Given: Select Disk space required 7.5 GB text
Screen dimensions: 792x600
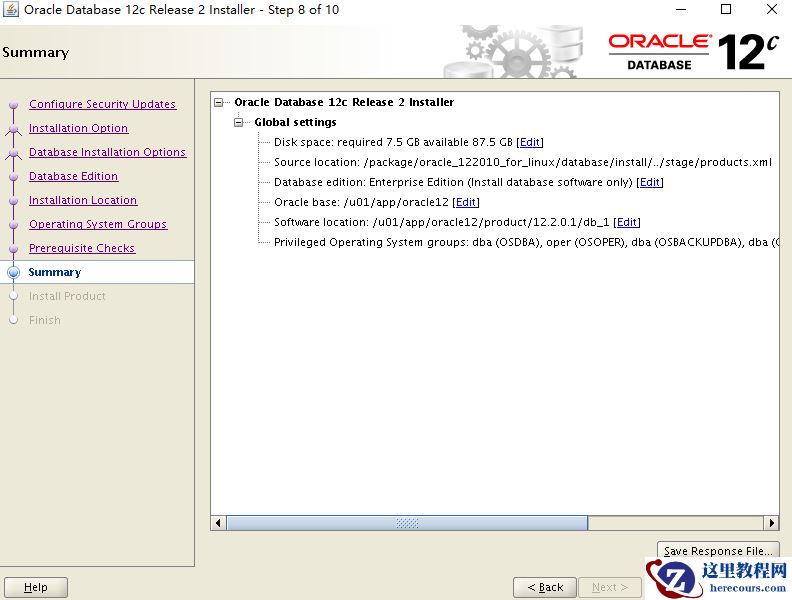Looking at the screenshot, I should [393, 142].
